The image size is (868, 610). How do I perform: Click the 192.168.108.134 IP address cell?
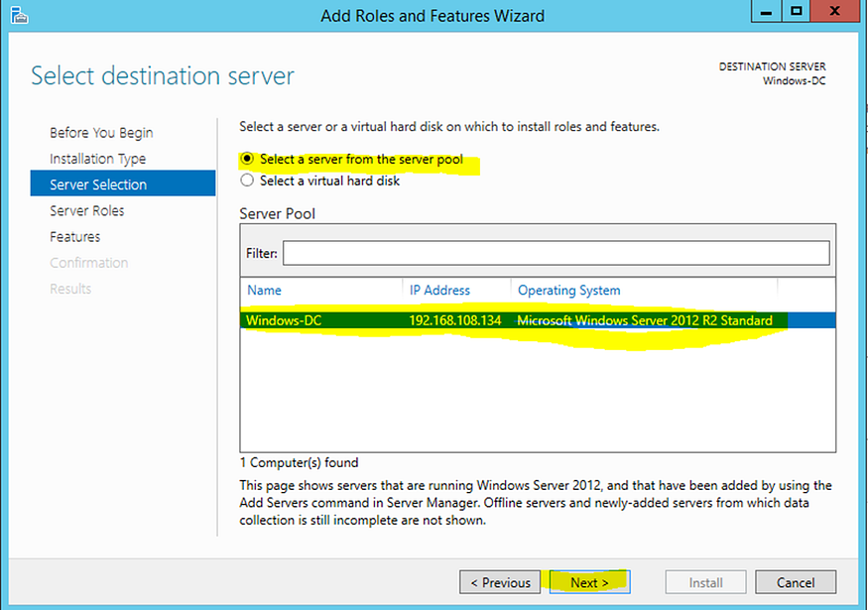tap(455, 320)
